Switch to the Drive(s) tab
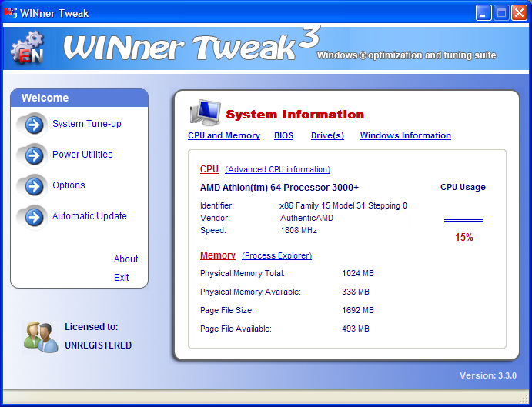This screenshot has width=532, height=407. click(327, 135)
